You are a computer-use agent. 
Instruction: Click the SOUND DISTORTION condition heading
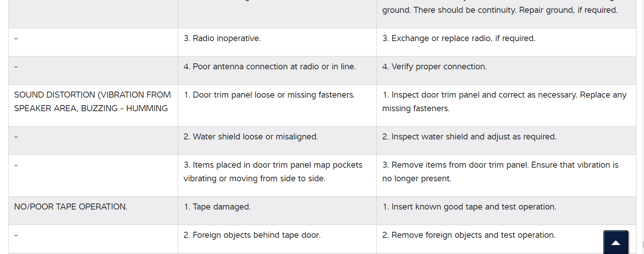92,101
